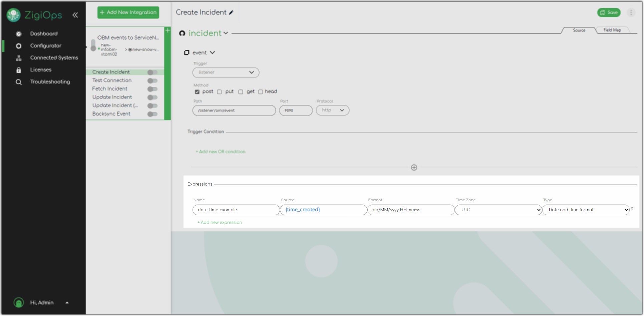Click the Dashboard gauge icon in the sidebar

coord(19,34)
